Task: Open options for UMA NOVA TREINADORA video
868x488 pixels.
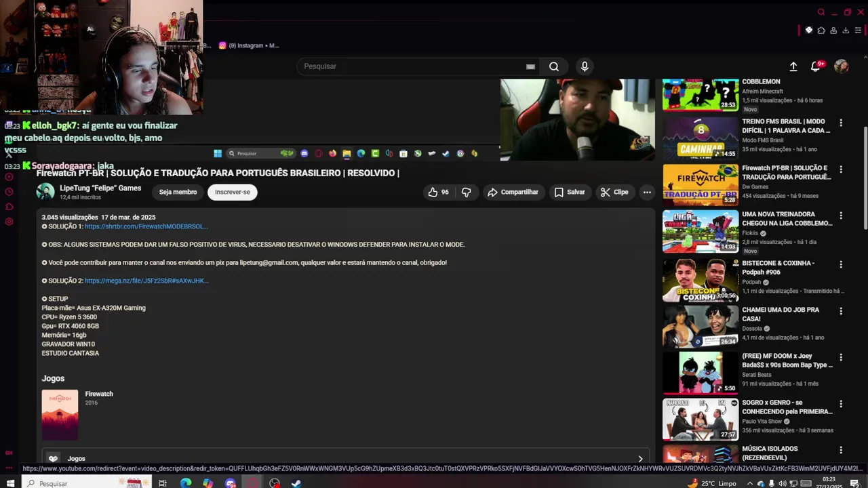Action: 841,216
